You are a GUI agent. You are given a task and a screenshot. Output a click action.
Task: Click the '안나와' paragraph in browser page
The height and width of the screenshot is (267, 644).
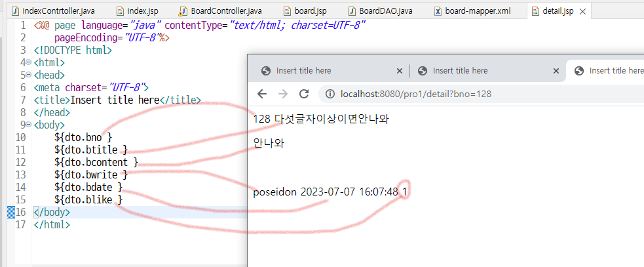click(x=269, y=143)
